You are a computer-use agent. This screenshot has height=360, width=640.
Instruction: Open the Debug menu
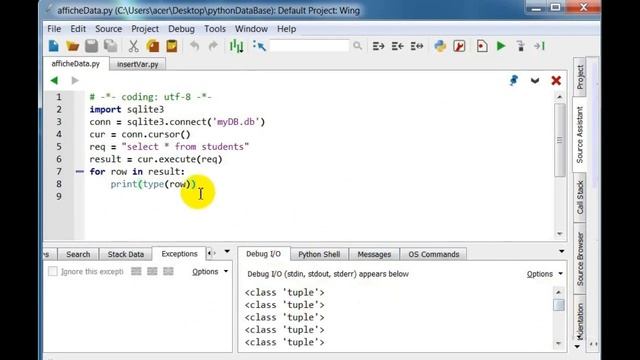(181, 29)
